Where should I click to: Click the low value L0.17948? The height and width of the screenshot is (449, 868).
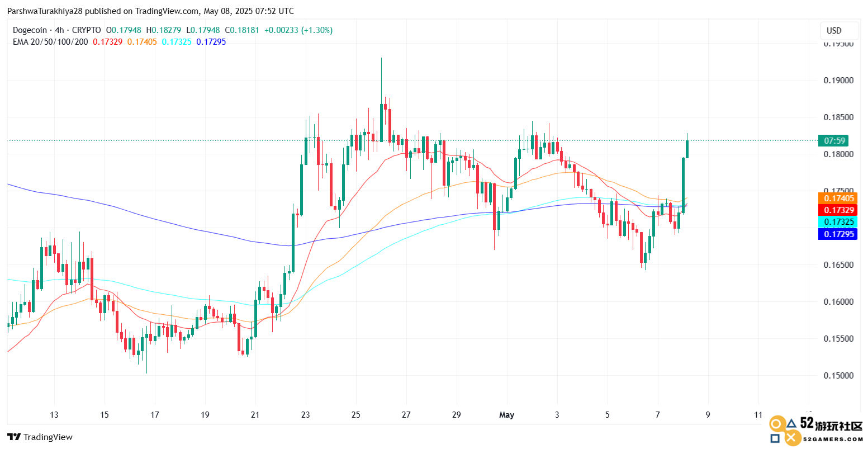pos(203,30)
